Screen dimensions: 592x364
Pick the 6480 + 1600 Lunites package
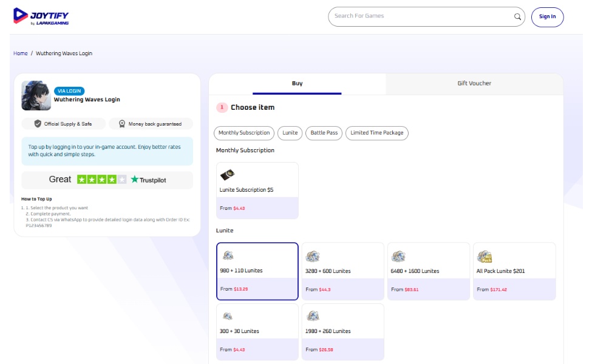429,272
